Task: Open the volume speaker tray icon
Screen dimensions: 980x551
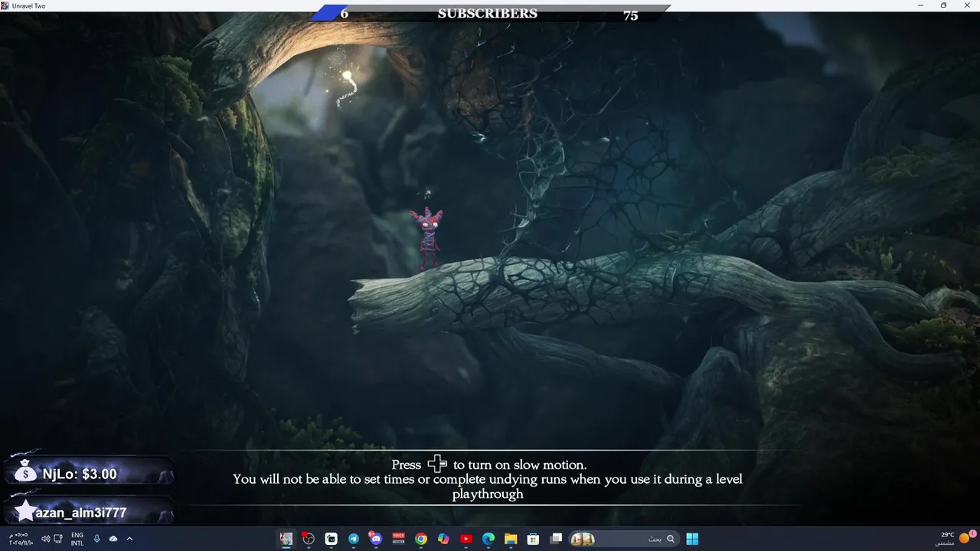Action: 45,539
